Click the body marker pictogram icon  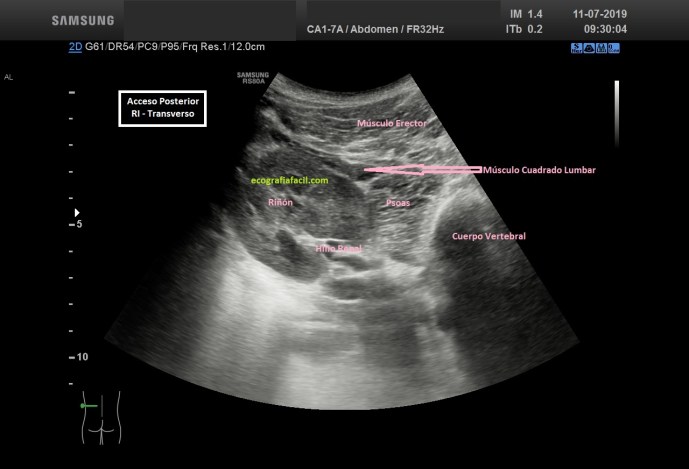click(100, 416)
